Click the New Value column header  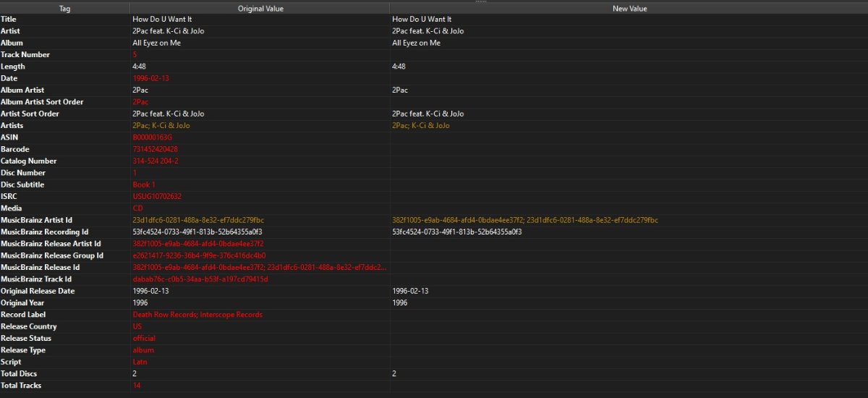coord(629,9)
